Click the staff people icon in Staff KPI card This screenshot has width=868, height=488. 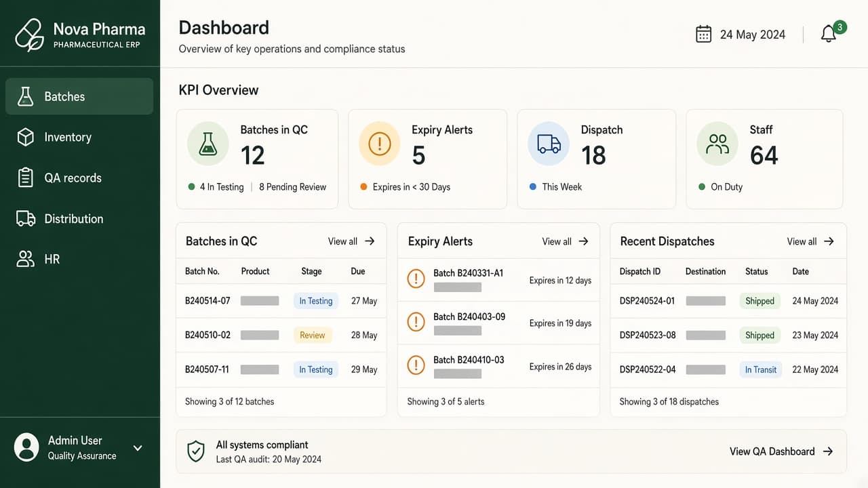pyautogui.click(x=717, y=144)
